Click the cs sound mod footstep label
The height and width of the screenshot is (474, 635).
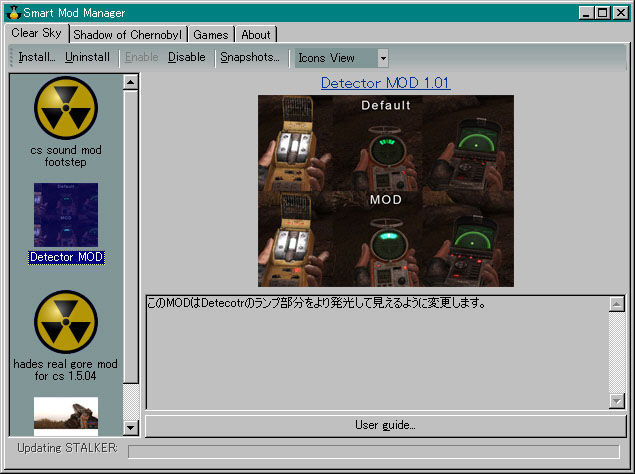pyautogui.click(x=66, y=156)
